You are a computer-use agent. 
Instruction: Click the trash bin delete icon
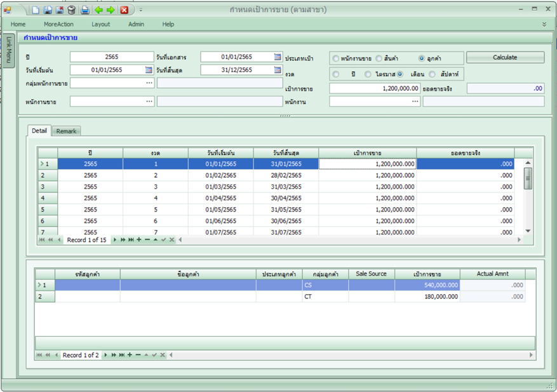pos(71,10)
